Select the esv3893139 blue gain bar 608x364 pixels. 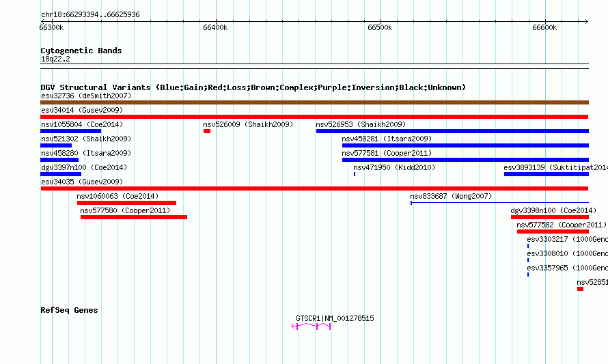click(547, 174)
